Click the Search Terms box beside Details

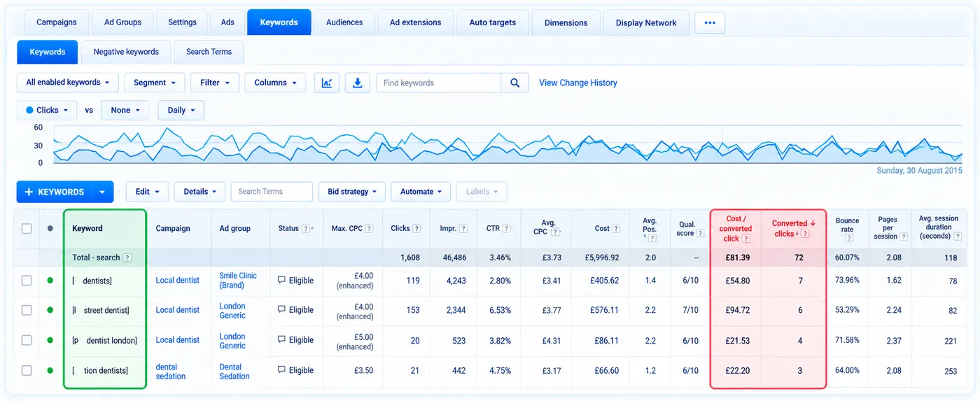[272, 192]
